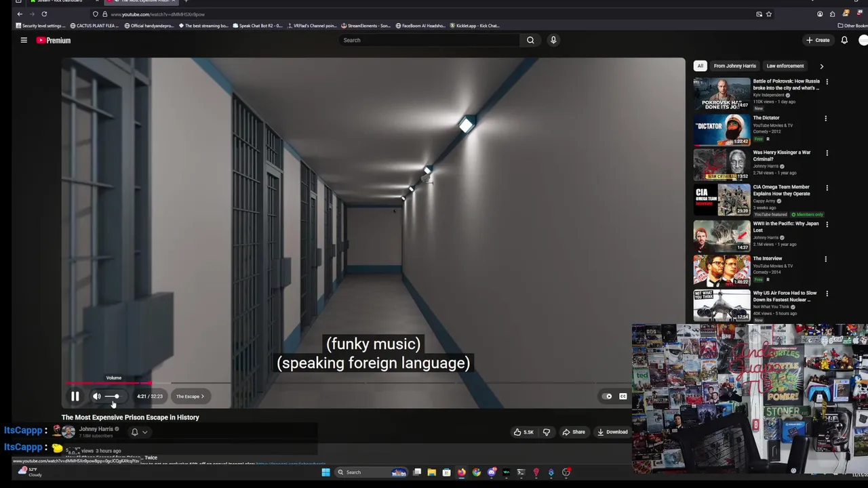Viewport: 868px width, 488px height.
Task: Share the video
Action: (574, 432)
